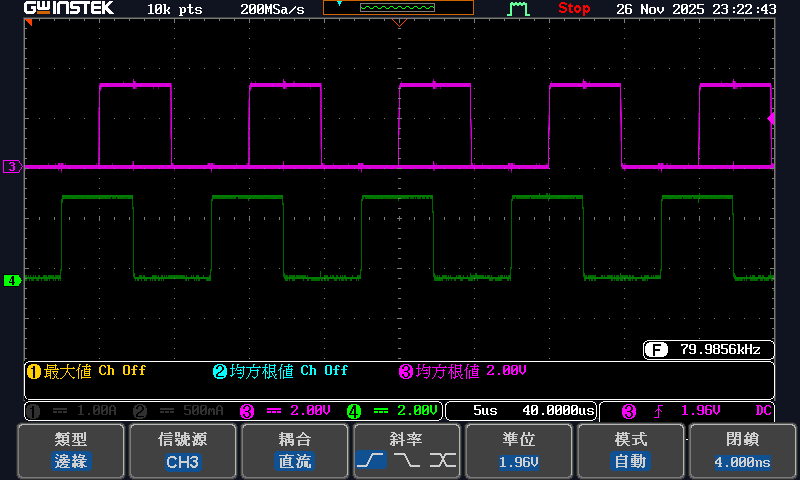Open the 閉鎖 holdoff button showing 4.000ns
Viewport: 800px width, 480px height.
pyautogui.click(x=742, y=451)
